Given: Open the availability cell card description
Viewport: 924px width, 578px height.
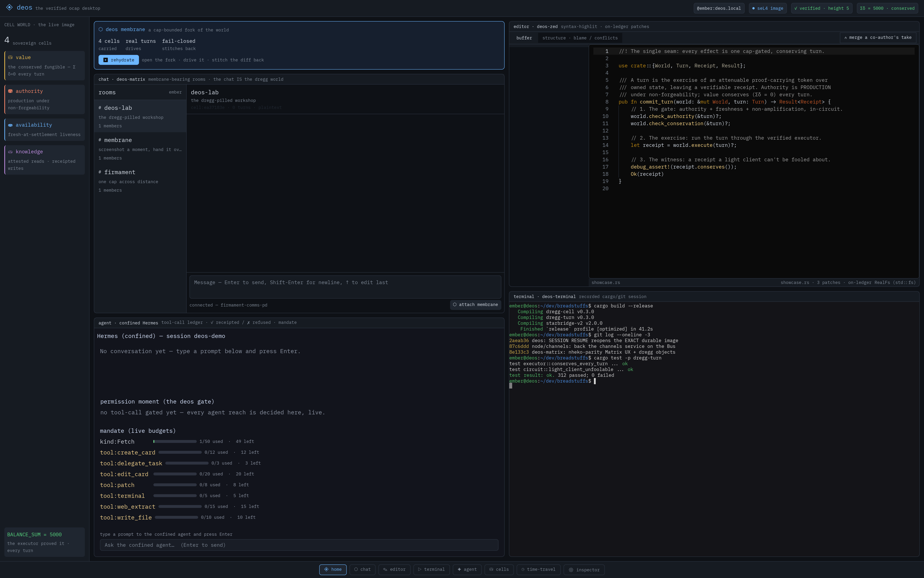Looking at the screenshot, I should click(x=44, y=135).
